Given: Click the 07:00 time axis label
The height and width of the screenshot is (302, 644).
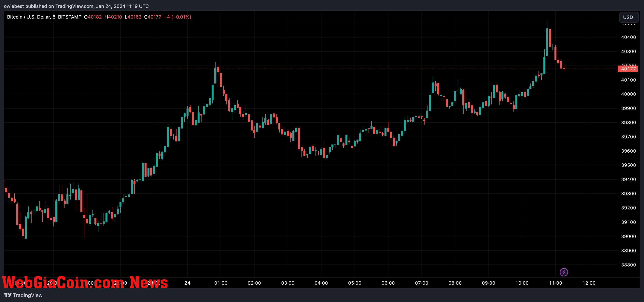Looking at the screenshot, I should coord(422,283).
